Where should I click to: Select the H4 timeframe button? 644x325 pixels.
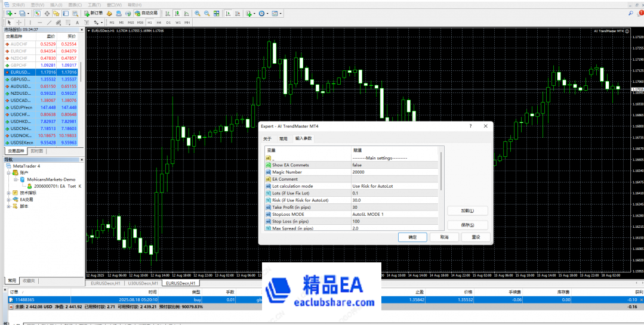(159, 23)
